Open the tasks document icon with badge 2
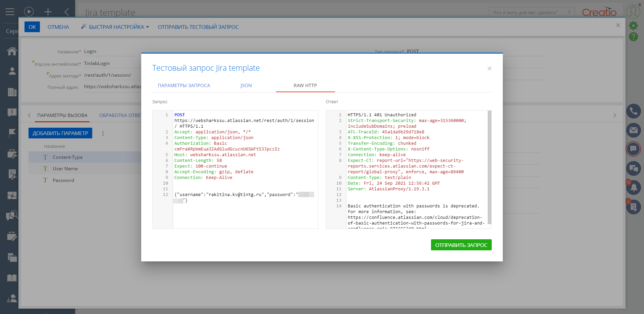Screen dimensions: 644x314 pyautogui.click(x=633, y=206)
